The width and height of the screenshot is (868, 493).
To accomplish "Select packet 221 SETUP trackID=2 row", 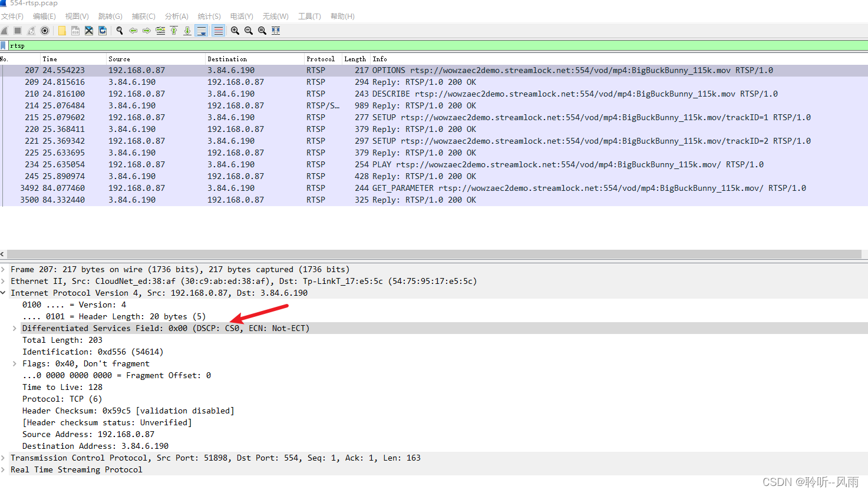I will (434, 141).
